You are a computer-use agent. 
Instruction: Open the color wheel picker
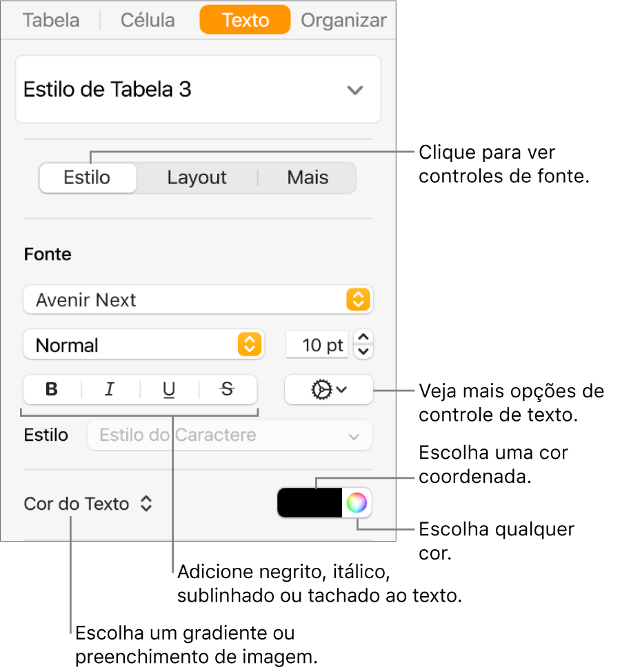click(x=357, y=503)
